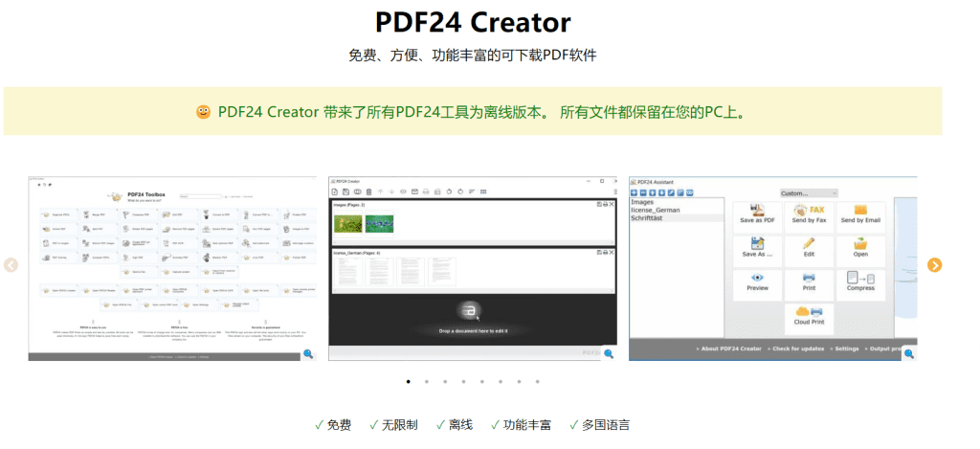Zoom the PDF24 Toolbox screenshot with magnifier
The width and height of the screenshot is (980, 449).
point(308,353)
